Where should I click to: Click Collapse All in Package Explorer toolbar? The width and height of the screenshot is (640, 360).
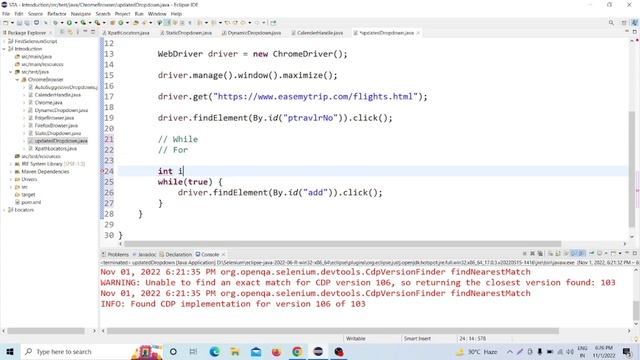[62, 32]
